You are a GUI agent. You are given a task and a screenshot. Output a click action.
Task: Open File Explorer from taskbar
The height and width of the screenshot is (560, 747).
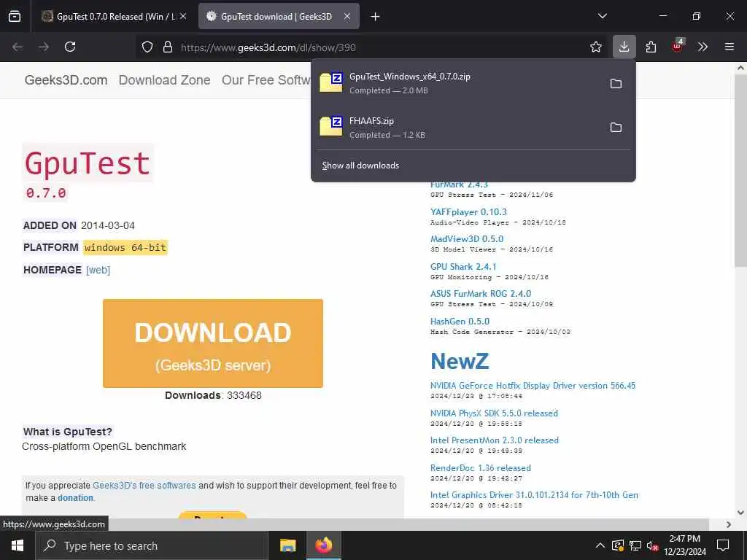(287, 545)
